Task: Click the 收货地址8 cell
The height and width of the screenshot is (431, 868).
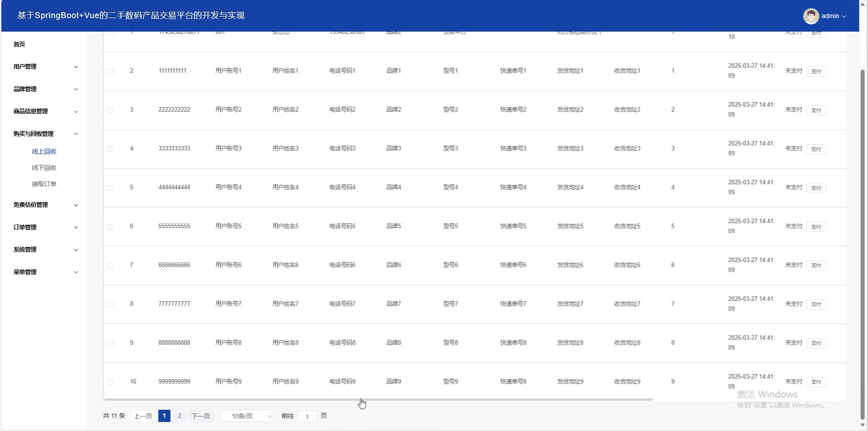Action: click(627, 343)
